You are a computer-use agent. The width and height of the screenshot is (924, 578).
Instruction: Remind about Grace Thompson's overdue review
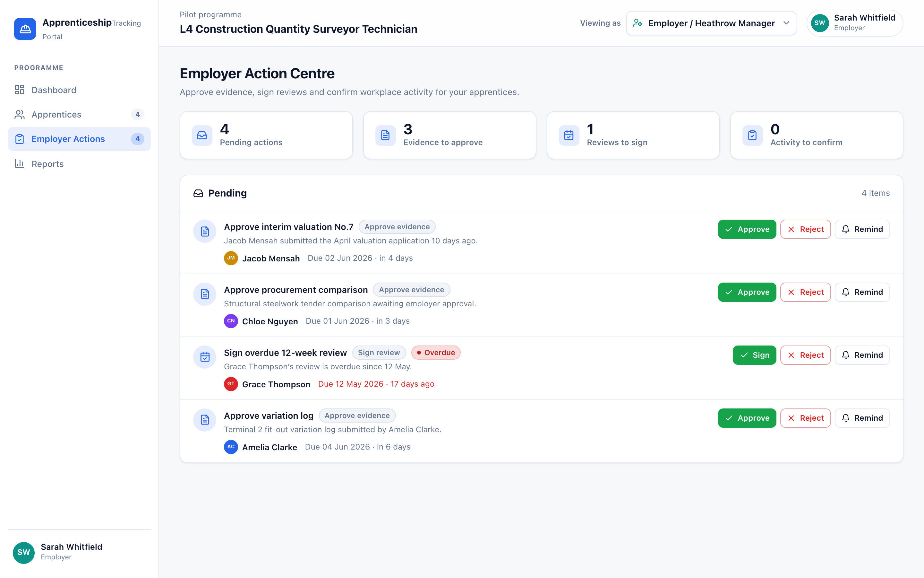(862, 355)
